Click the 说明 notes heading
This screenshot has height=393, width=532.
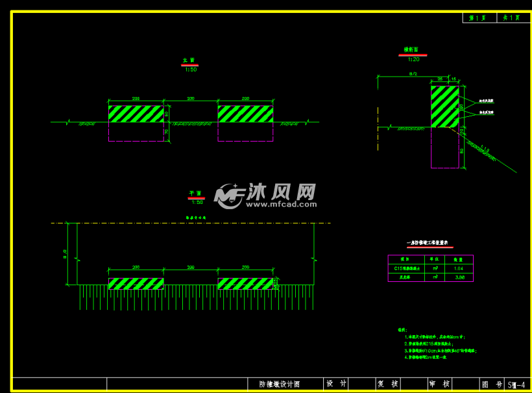click(402, 330)
